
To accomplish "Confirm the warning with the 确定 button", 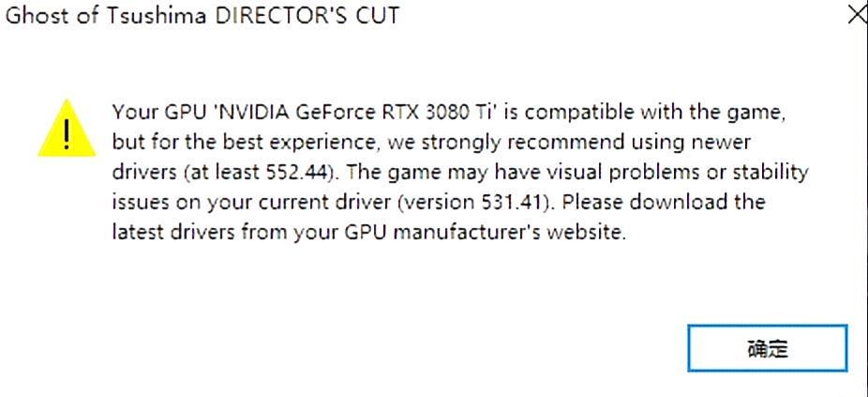I will pyautogui.click(x=768, y=348).
